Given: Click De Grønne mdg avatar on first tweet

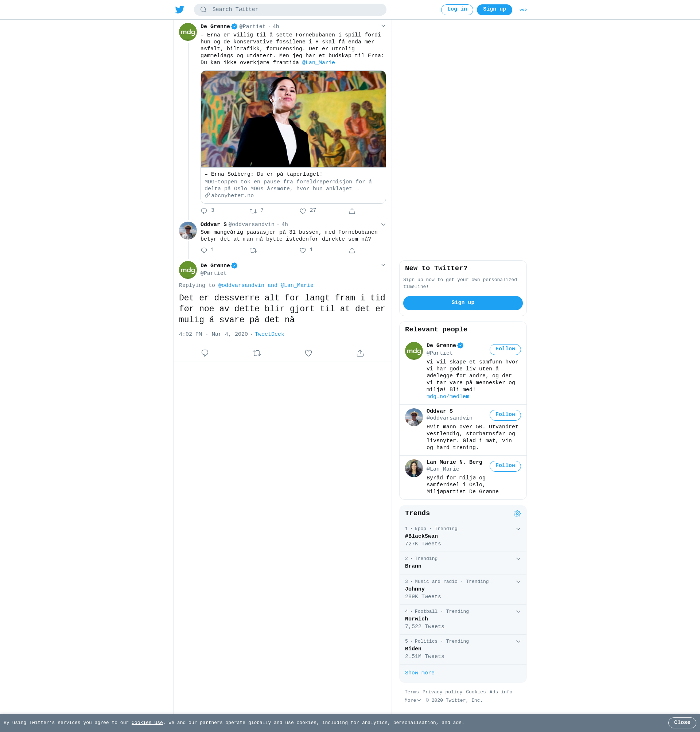Looking at the screenshot, I should [188, 32].
